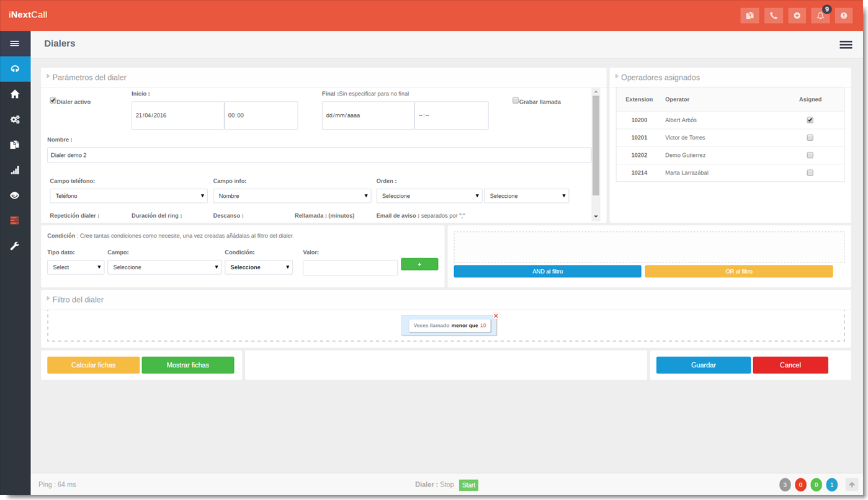The width and height of the screenshot is (868, 500).
Task: Open the home icon in sidebar
Action: pyautogui.click(x=15, y=94)
